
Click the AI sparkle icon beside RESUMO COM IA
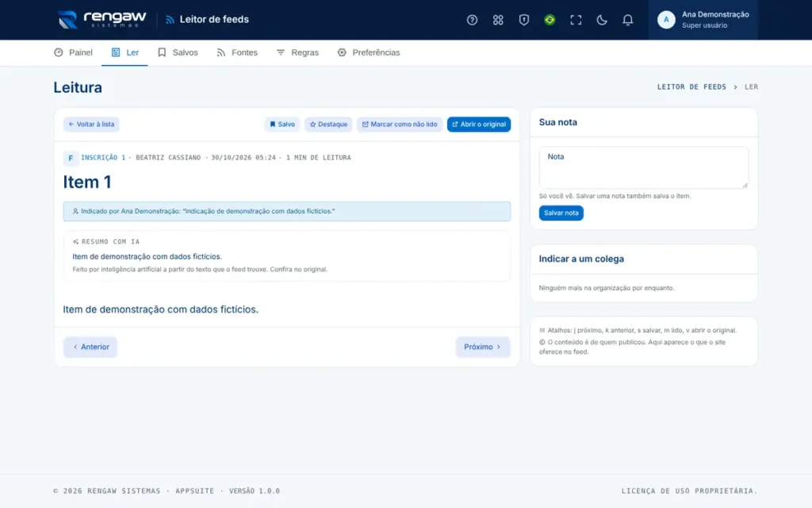coord(75,241)
